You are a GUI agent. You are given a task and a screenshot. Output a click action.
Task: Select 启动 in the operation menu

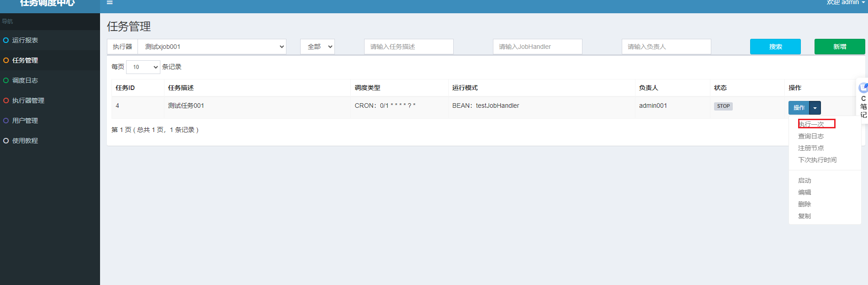(x=804, y=180)
